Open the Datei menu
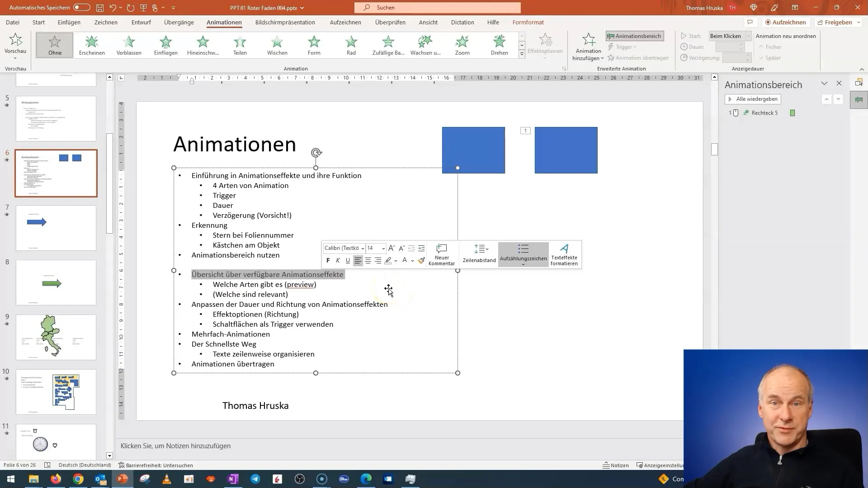This screenshot has height=488, width=868. 13,22
